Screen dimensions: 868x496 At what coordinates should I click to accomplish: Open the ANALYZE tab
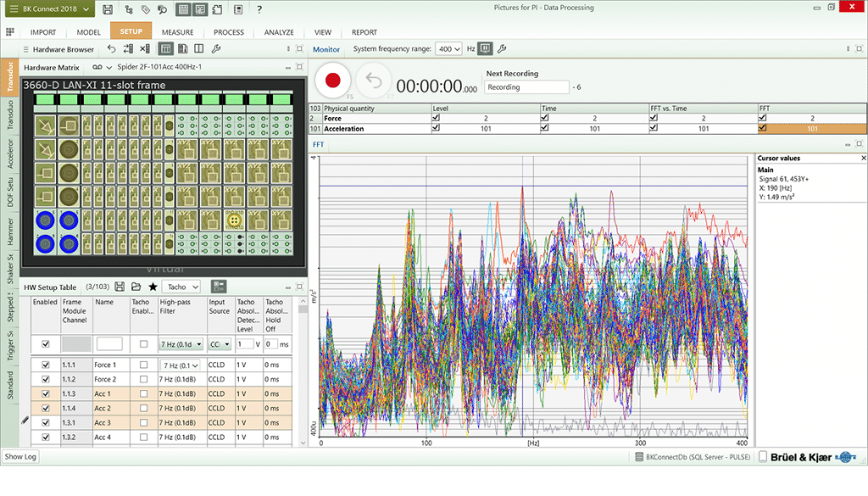tap(278, 32)
